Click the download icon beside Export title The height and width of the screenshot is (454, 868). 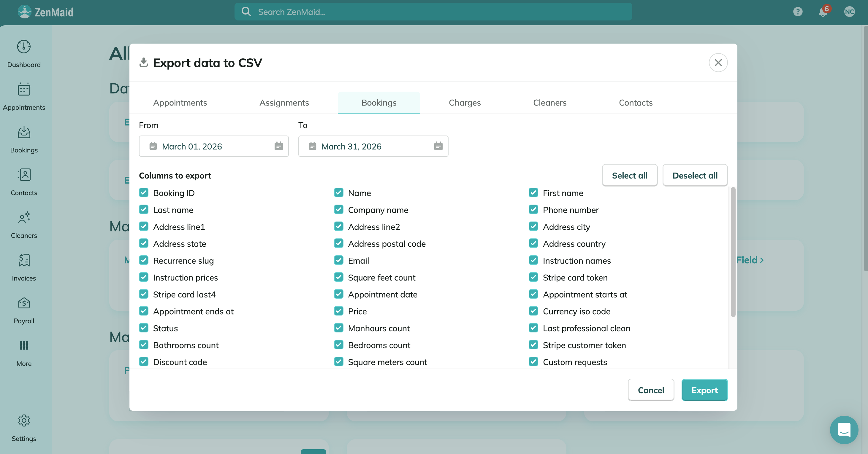tap(144, 62)
